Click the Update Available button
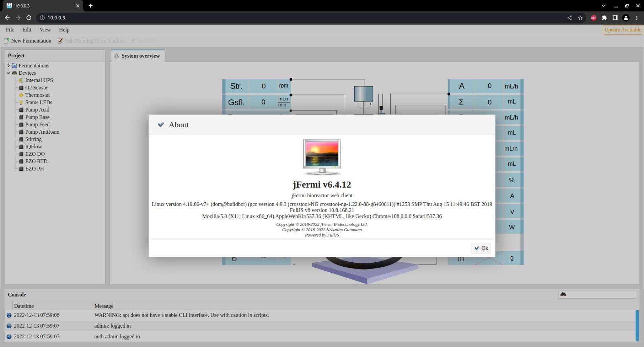 point(623,30)
